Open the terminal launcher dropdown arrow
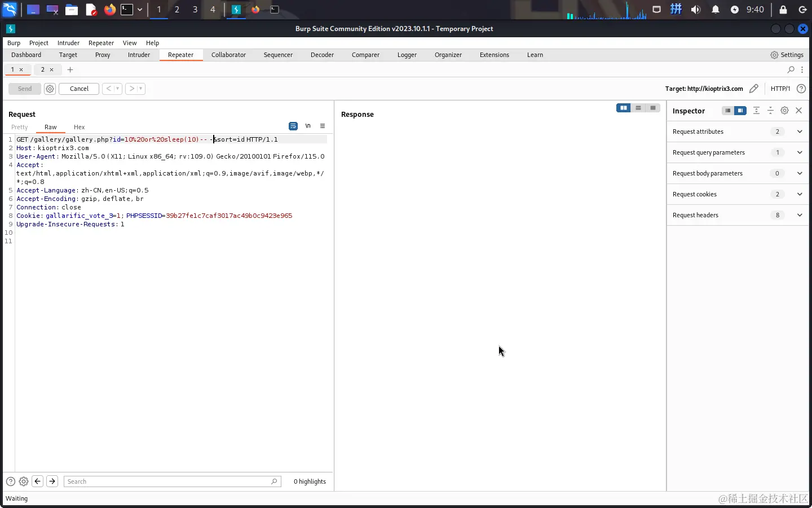Screen dimensions: 812x508 140,10
